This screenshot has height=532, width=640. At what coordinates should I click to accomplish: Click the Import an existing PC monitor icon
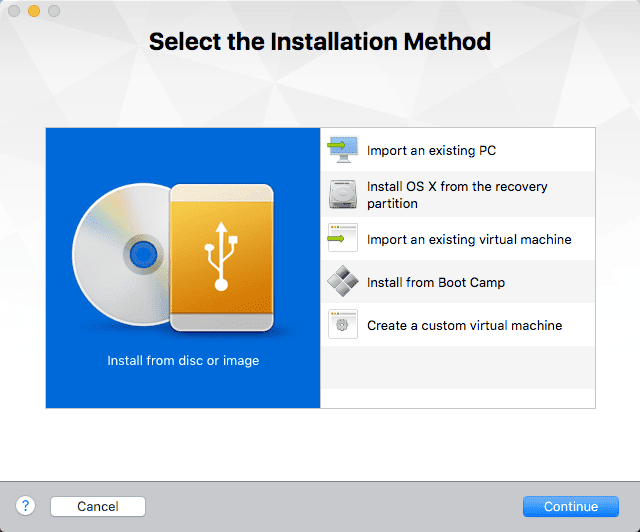click(343, 150)
